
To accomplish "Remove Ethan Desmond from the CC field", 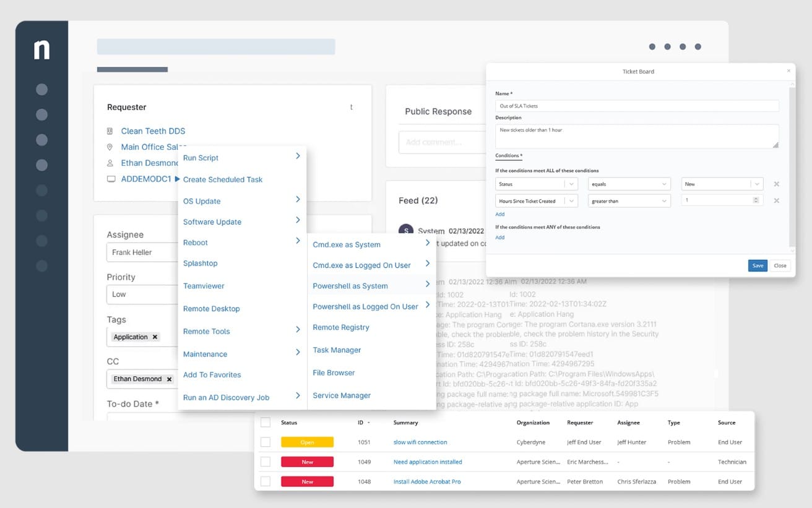I will click(x=169, y=379).
